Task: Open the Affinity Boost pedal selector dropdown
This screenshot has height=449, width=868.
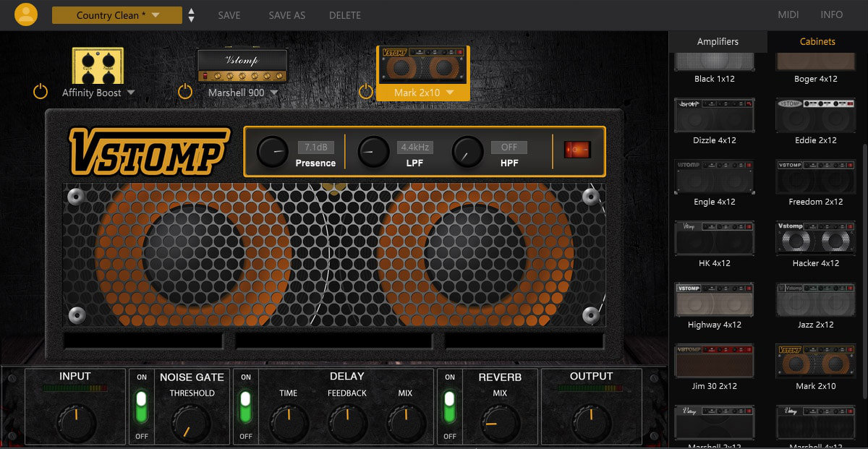Action: point(131,93)
